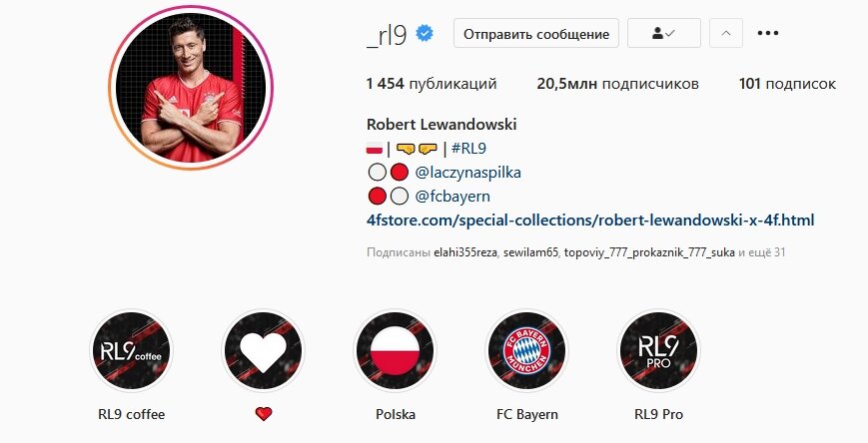Open the 20,5млн подписчиков list
868x443 pixels.
point(617,84)
